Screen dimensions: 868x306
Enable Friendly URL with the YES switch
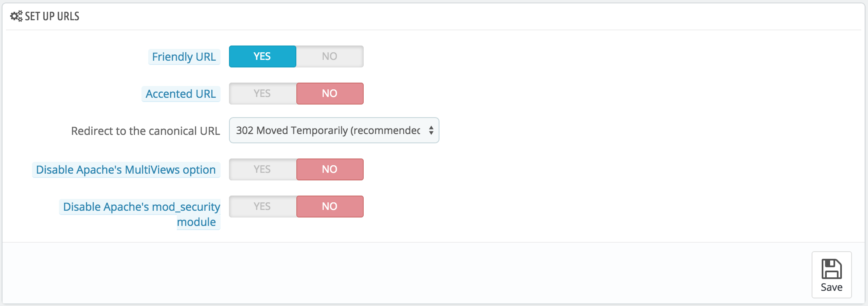pyautogui.click(x=262, y=56)
